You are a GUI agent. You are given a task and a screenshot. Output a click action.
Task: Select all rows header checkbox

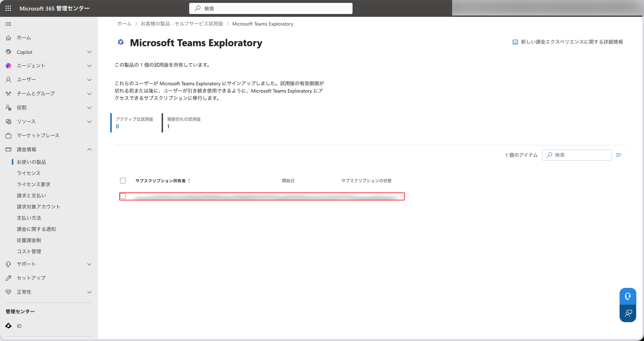pyautogui.click(x=123, y=181)
